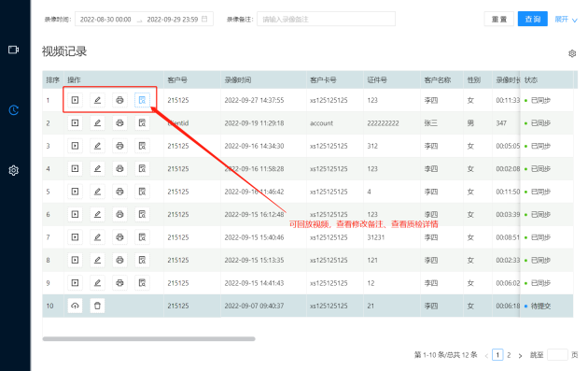
Task: Expand more filters with 展开
Action: [x=566, y=19]
